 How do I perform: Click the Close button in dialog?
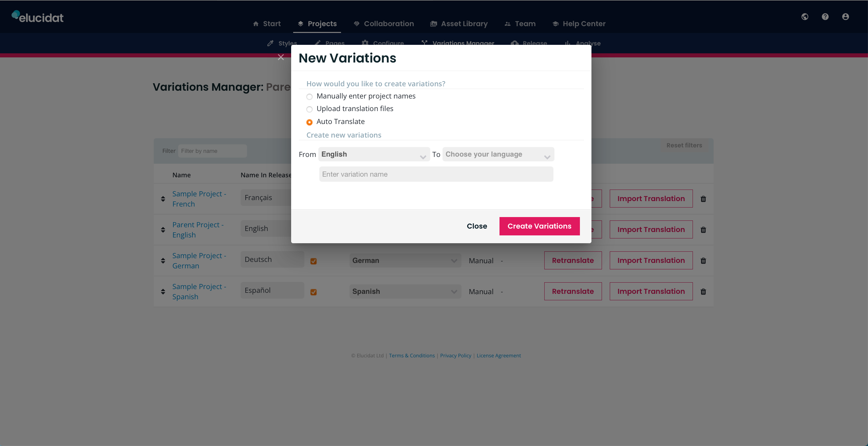477,226
